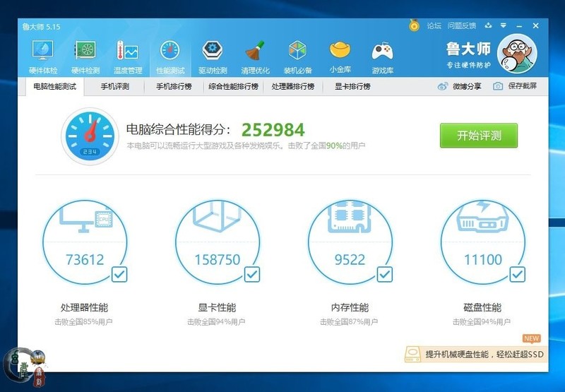Screen dimensions: 565x392
Task: Click the camera icon for 保存截屏
Action: (x=498, y=86)
